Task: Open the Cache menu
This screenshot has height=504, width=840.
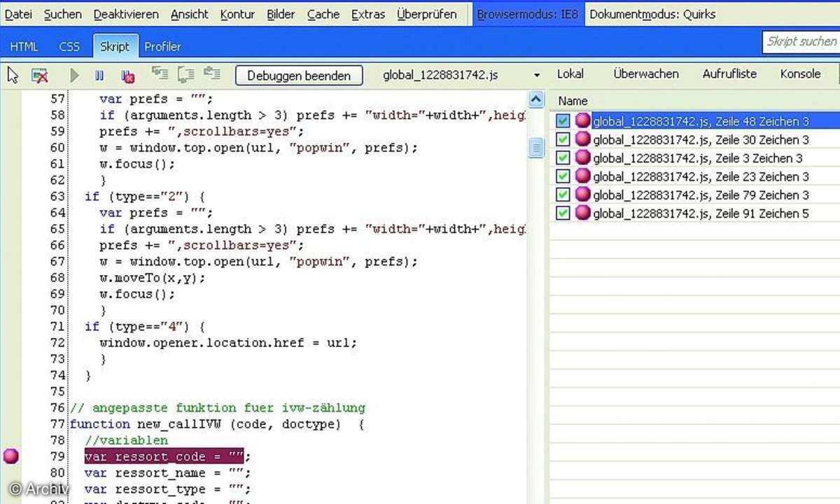Action: click(x=323, y=14)
